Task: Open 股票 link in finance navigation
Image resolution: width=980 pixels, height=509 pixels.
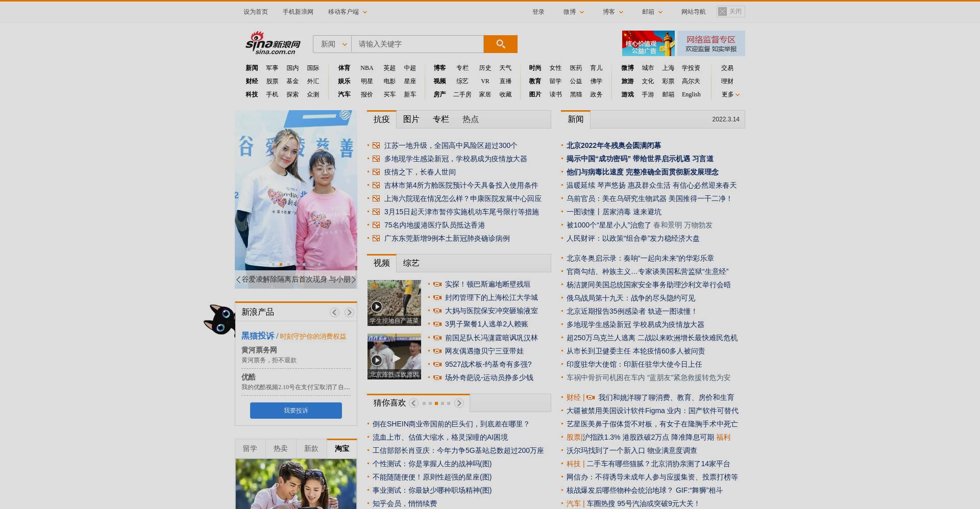Action: [272, 81]
